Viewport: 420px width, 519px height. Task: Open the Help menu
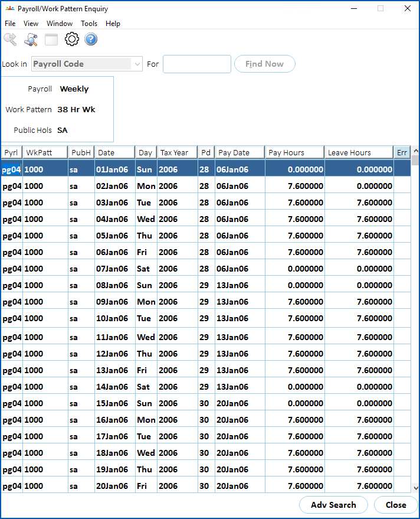(113, 24)
